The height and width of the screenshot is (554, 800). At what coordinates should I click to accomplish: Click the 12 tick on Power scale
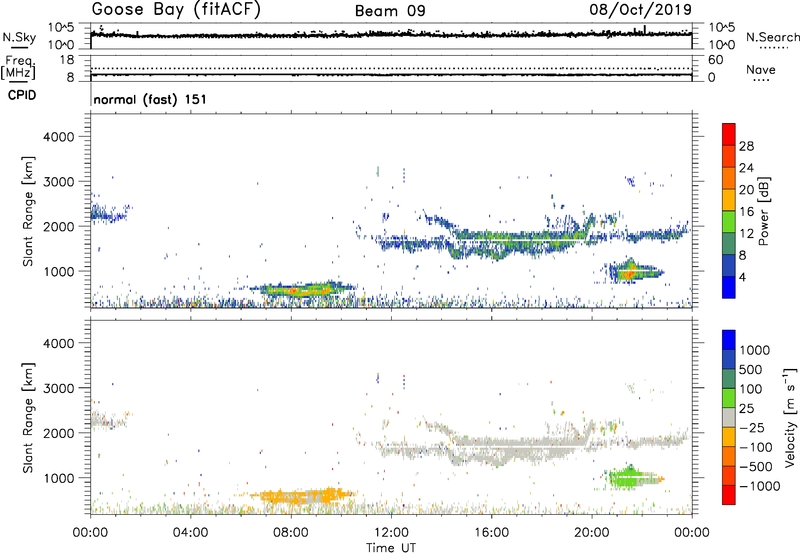[x=746, y=234]
